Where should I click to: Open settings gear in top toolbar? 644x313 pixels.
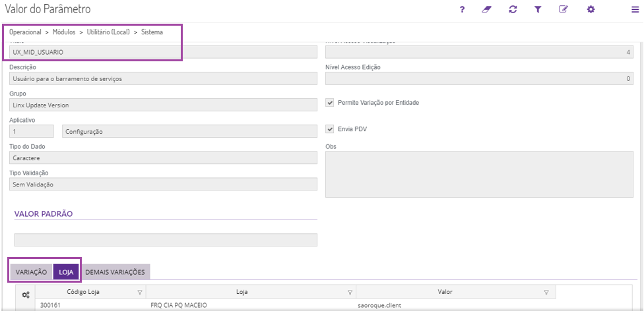[x=591, y=9]
